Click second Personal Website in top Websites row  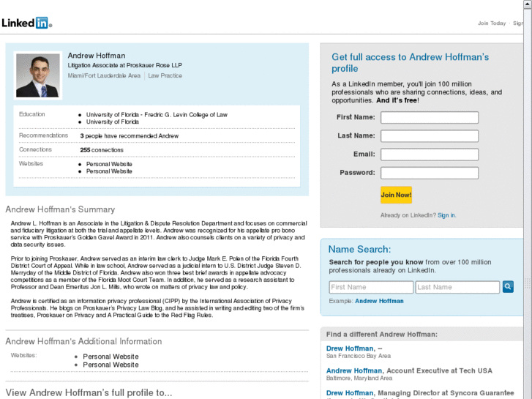[x=109, y=171]
